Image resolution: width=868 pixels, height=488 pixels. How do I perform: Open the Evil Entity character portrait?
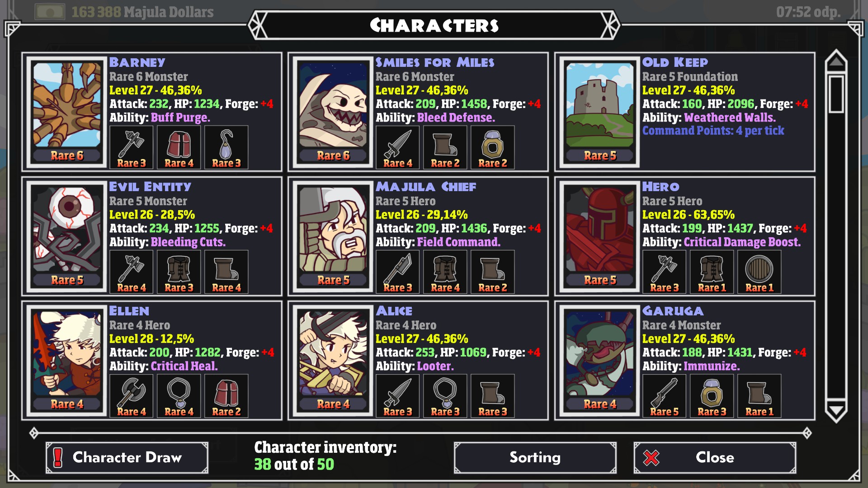[x=67, y=236]
